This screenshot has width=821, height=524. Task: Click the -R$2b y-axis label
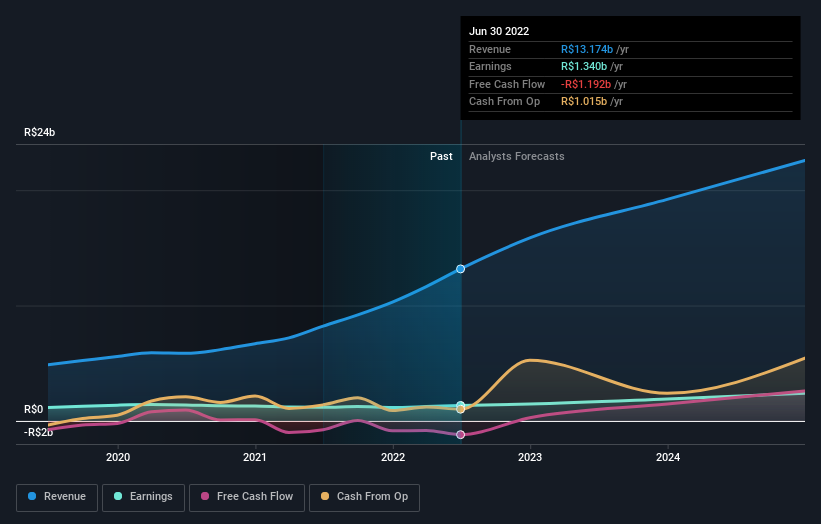coord(38,432)
